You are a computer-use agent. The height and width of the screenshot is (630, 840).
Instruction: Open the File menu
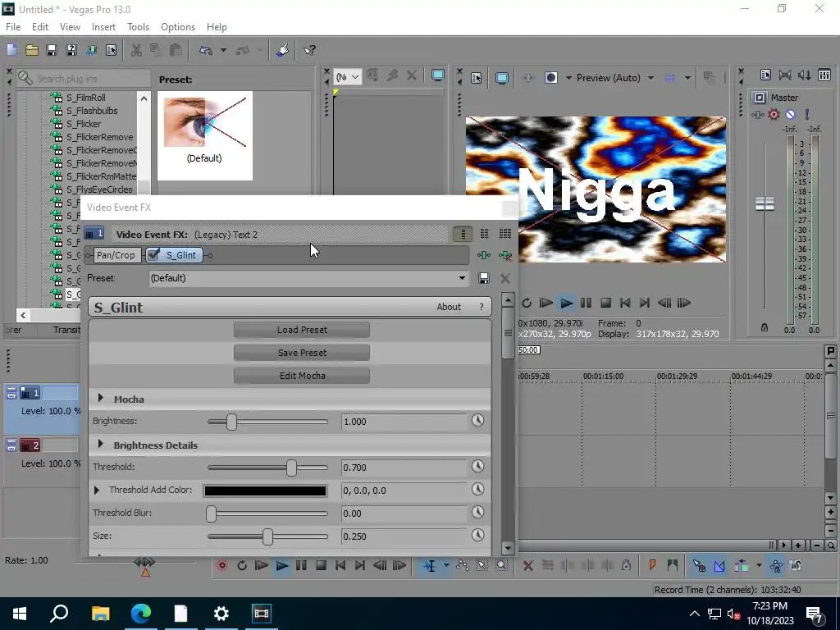[13, 27]
